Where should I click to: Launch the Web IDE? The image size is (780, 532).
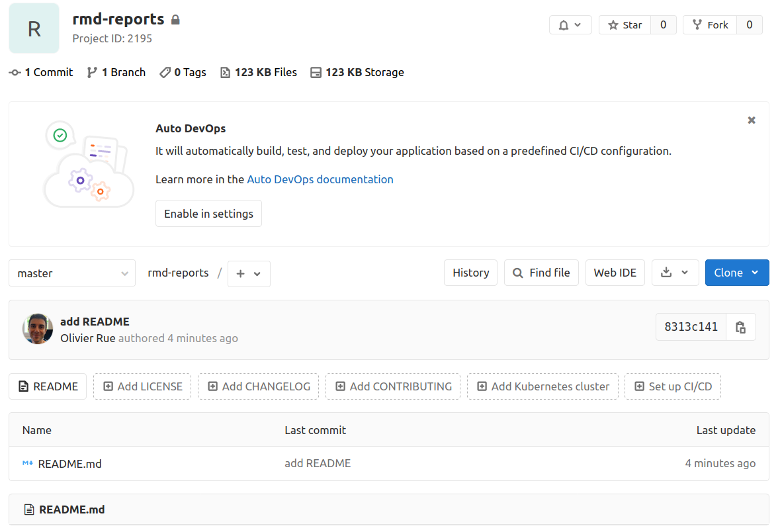(x=615, y=273)
